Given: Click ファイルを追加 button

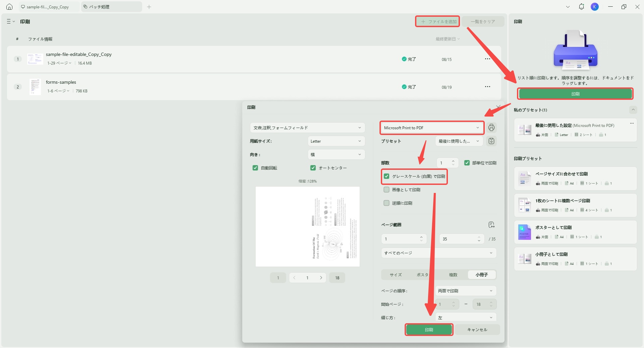Looking at the screenshot, I should [437, 21].
